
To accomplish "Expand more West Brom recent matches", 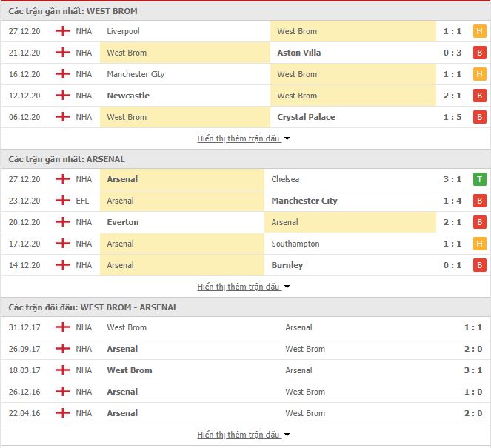I will tap(244, 138).
